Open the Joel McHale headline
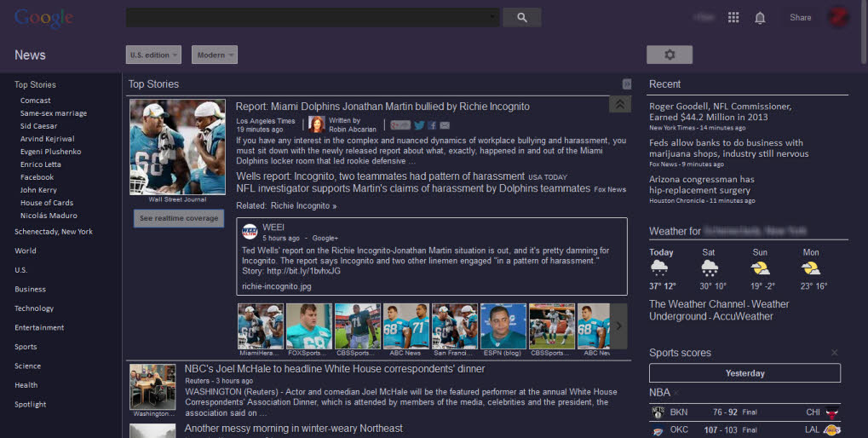The height and width of the screenshot is (438, 868). tap(335, 369)
